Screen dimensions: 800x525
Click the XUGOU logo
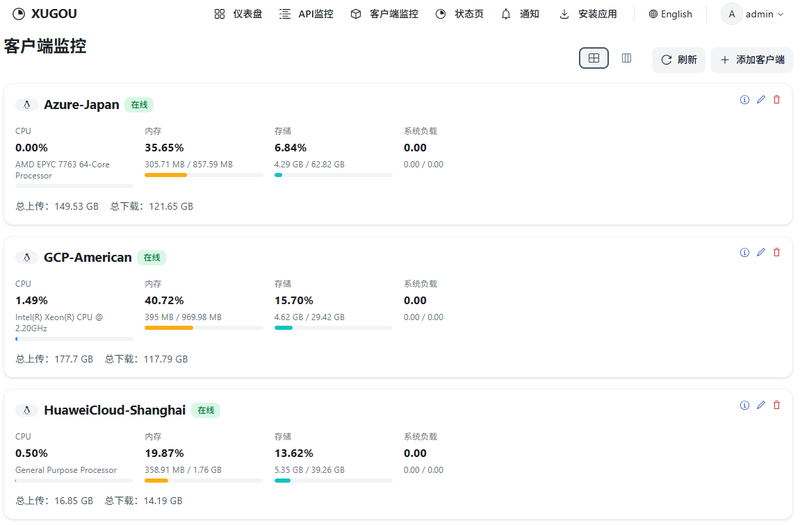point(45,14)
